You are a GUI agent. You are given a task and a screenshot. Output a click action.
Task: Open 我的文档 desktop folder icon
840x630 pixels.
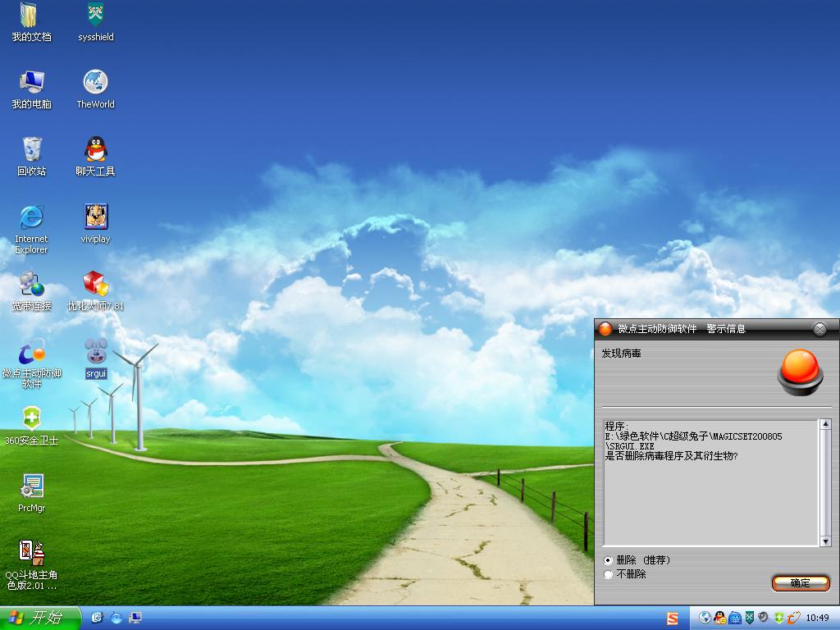[31, 16]
